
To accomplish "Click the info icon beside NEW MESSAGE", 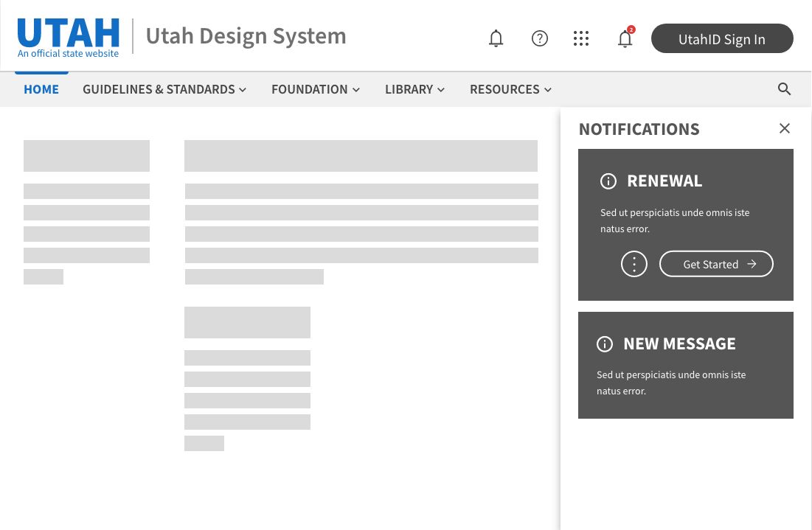I will pyautogui.click(x=605, y=344).
